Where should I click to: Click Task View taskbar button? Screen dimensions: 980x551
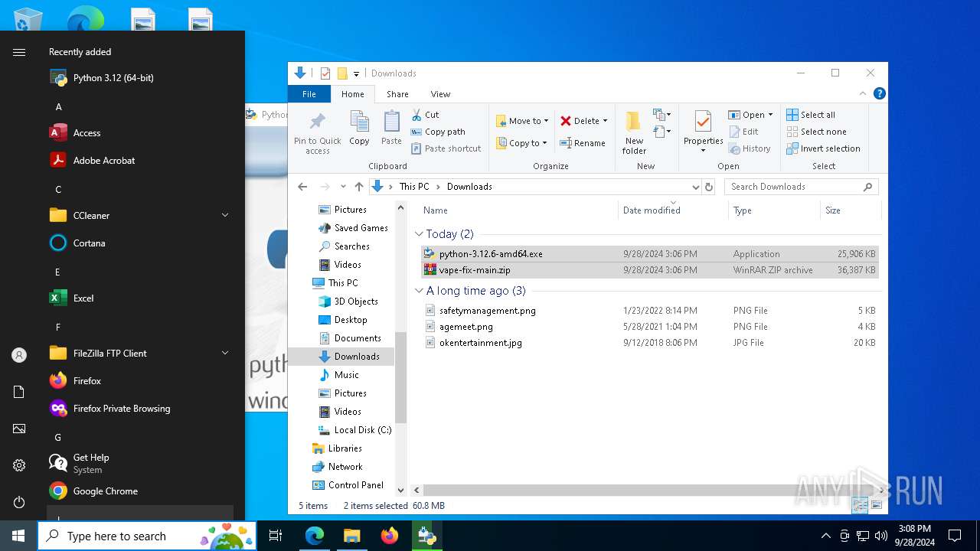pos(276,536)
